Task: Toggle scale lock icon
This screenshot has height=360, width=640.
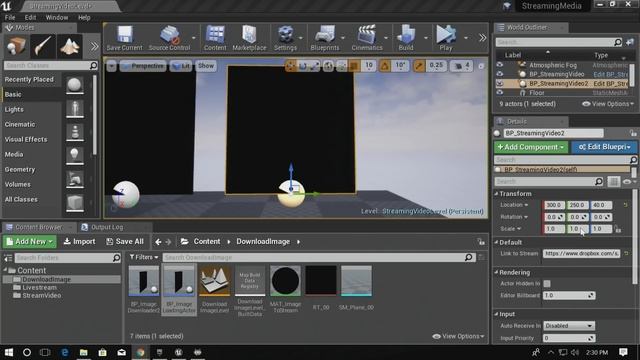Action: click(618, 229)
